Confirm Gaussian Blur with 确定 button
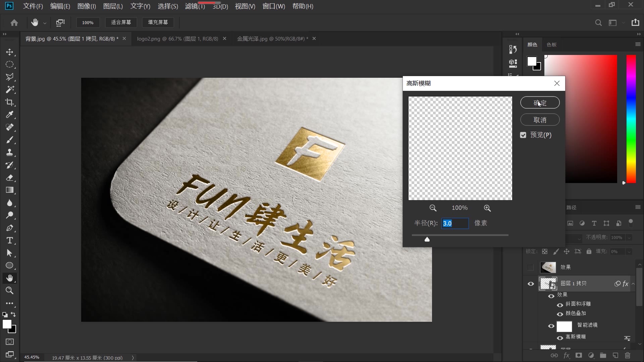This screenshot has width=644, height=362. click(540, 103)
